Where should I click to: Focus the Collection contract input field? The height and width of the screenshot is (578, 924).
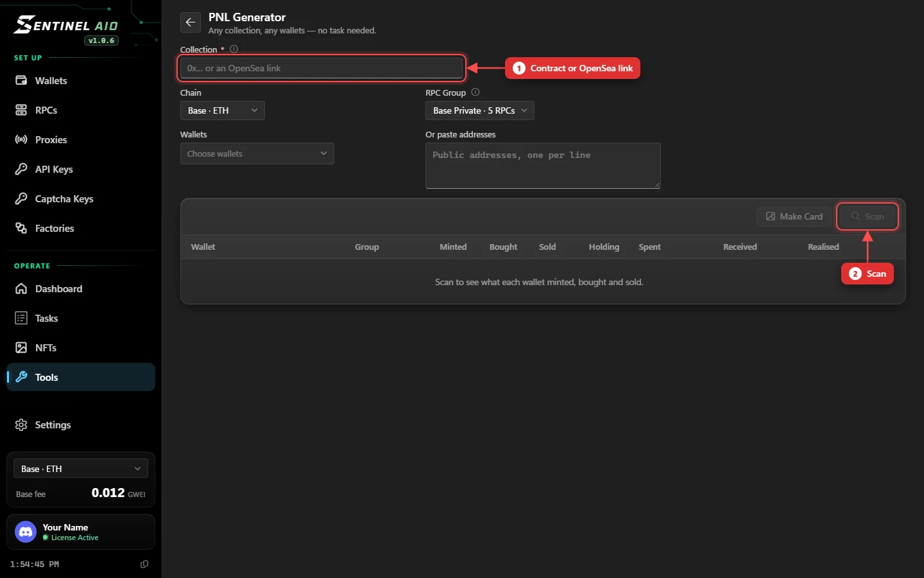click(x=321, y=68)
